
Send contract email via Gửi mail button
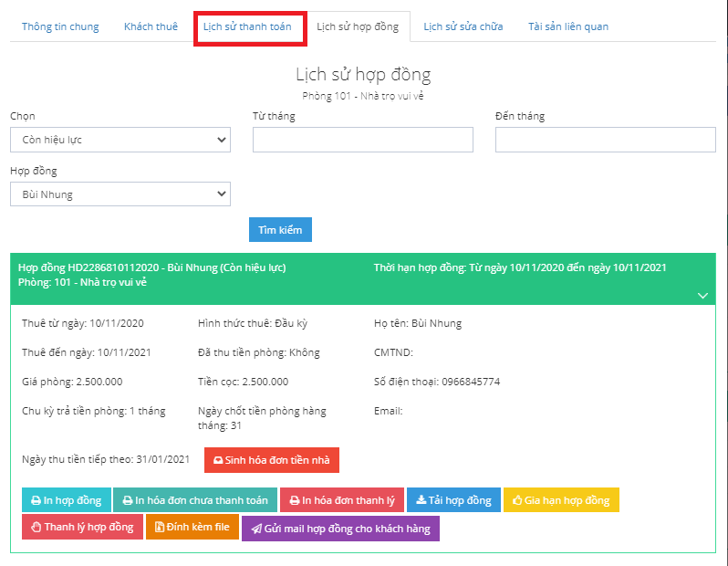pyautogui.click(x=340, y=529)
